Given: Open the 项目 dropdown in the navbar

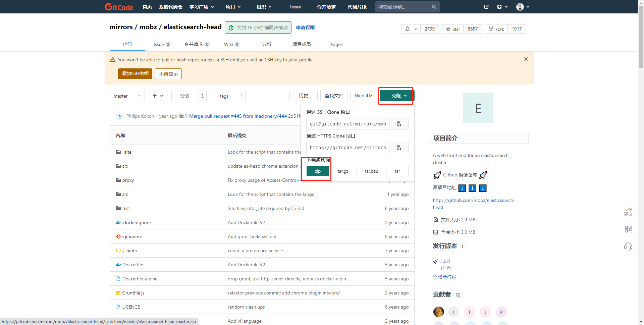Looking at the screenshot, I should (233, 7).
